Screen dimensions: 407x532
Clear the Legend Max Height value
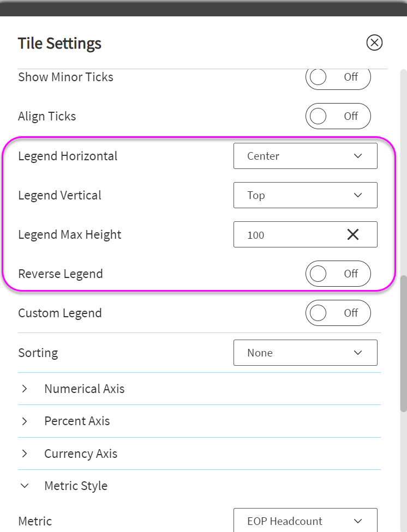(353, 234)
